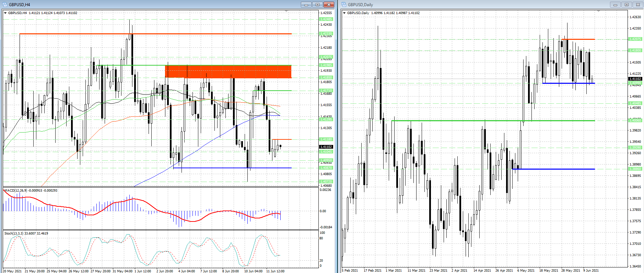Click the GBPUSD,H4 window title text
This screenshot has height=273, width=644.
(20, 4)
